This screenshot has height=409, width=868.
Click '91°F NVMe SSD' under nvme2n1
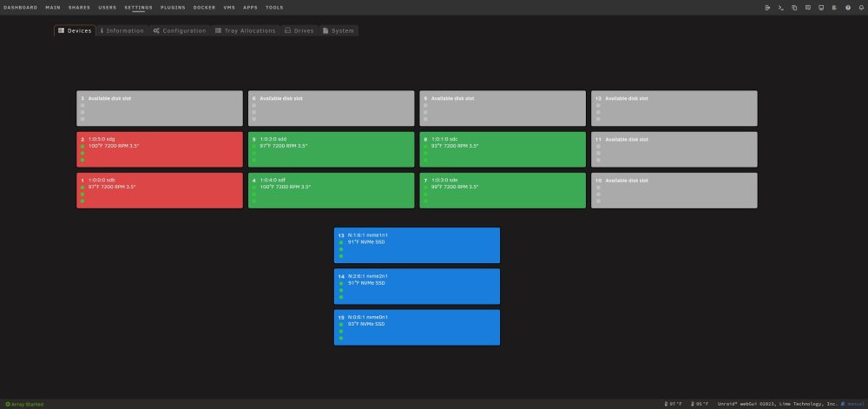point(366,283)
